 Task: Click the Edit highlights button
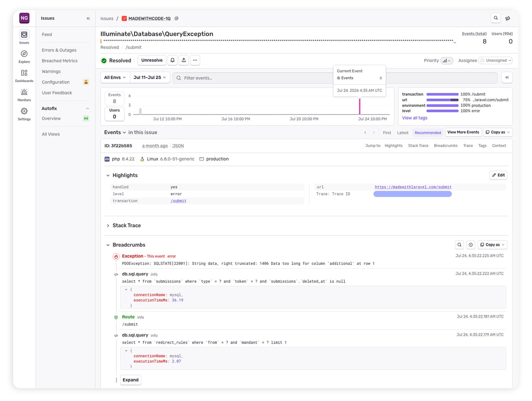click(x=498, y=175)
